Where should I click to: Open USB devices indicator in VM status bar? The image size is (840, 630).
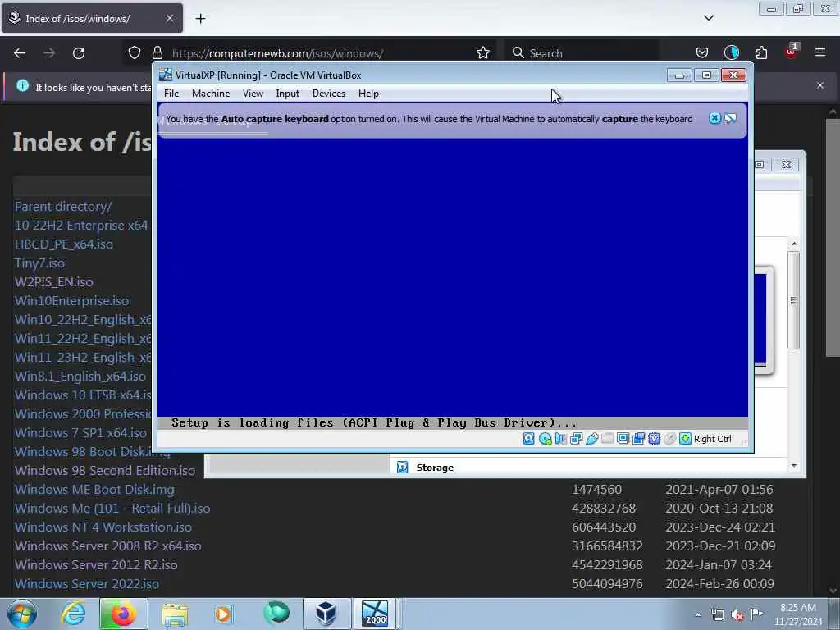(592, 439)
